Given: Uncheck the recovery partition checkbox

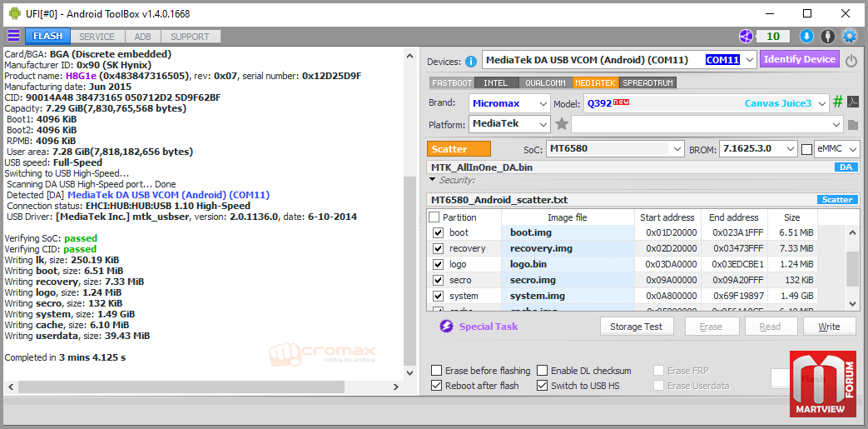Looking at the screenshot, I should (439, 248).
